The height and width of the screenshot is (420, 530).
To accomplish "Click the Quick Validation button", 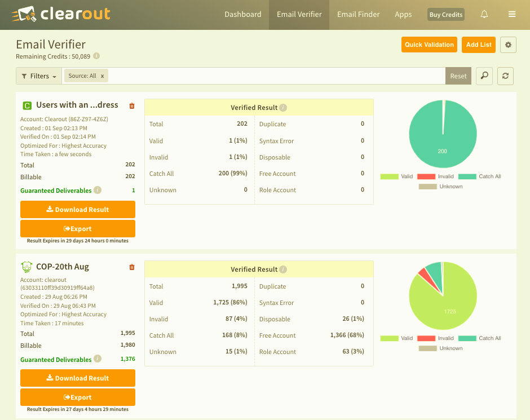I will pyautogui.click(x=429, y=45).
